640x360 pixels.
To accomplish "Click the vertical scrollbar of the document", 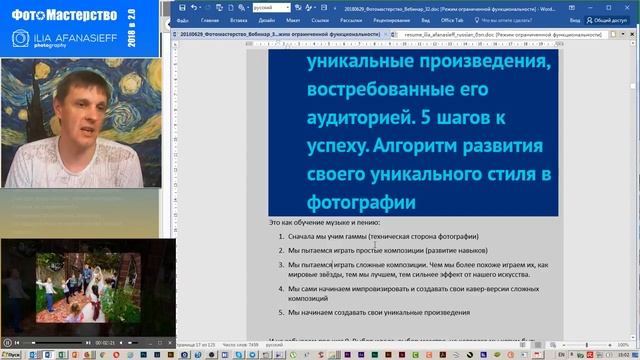I will (633, 192).
